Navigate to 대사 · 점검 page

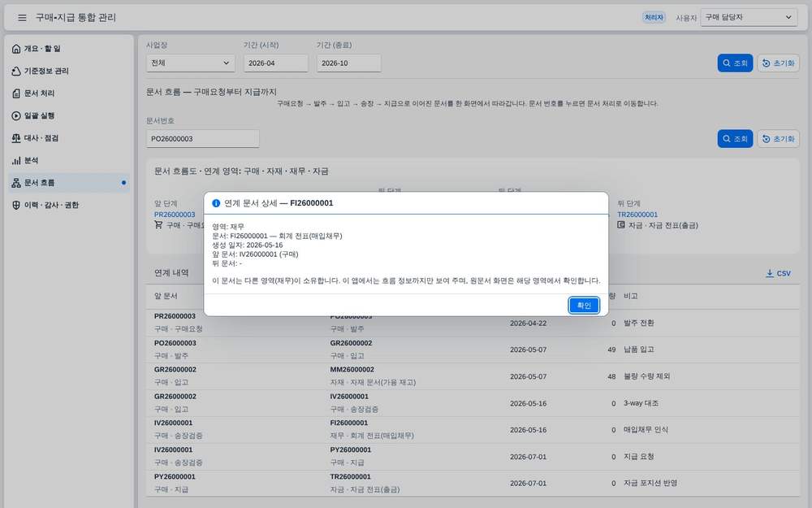[69, 138]
